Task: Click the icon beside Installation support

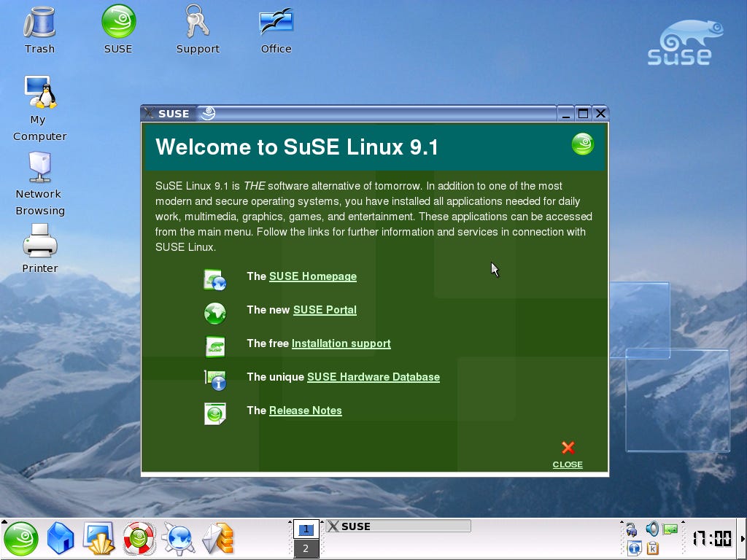Action: coord(215,346)
